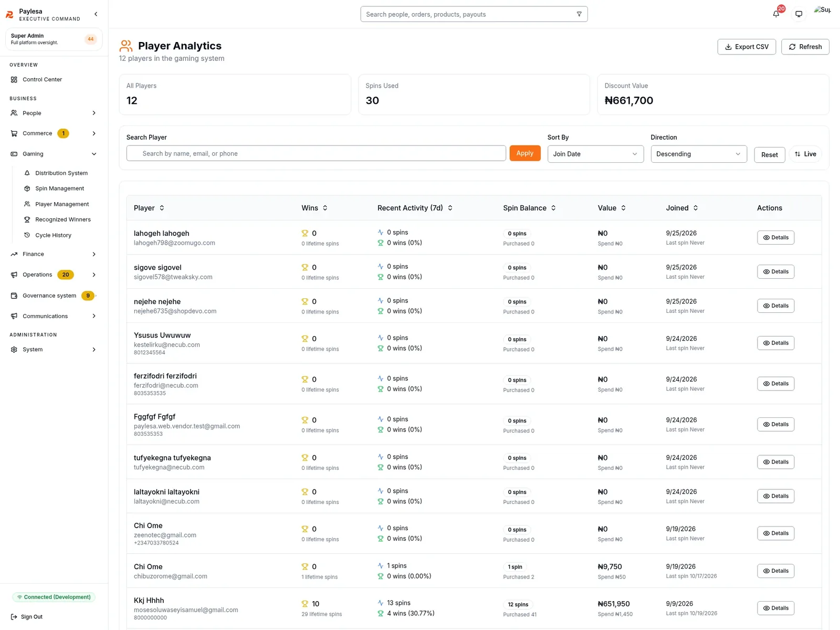
Task: Open Communications menu section
Action: point(54,316)
